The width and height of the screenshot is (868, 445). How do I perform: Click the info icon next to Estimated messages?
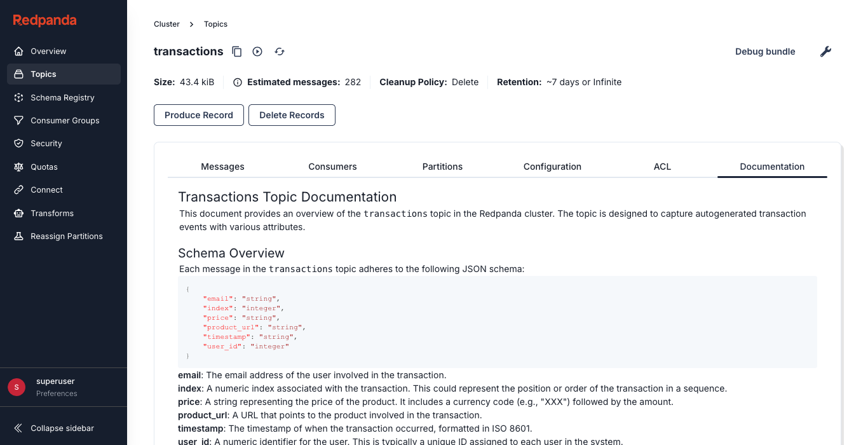237,82
